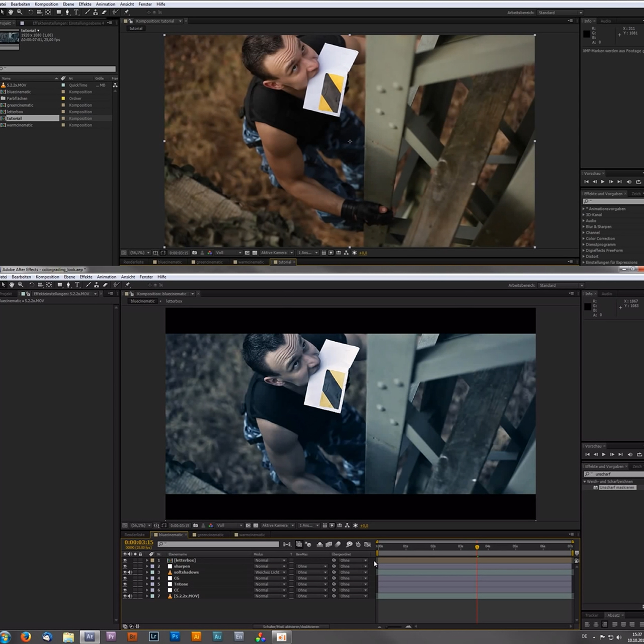The width and height of the screenshot is (644, 644).
Task: Select the Hand tool in top window toolbar
Action: point(11,12)
